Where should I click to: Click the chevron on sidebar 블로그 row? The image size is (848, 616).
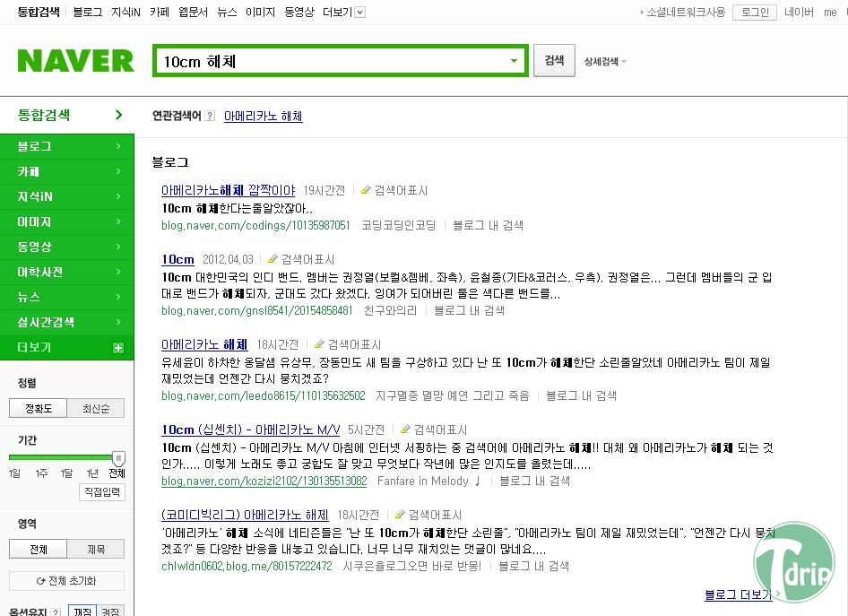[118, 146]
